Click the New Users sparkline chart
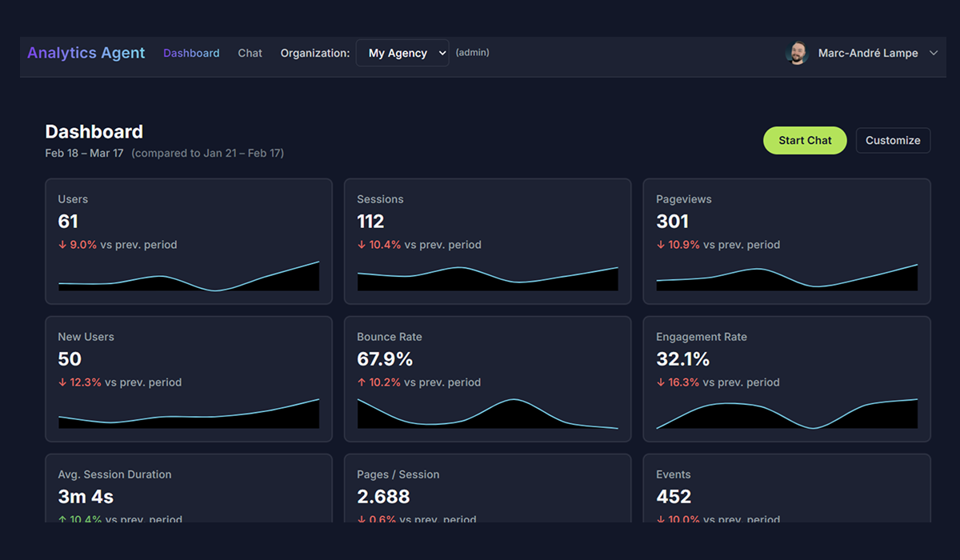 click(189, 414)
